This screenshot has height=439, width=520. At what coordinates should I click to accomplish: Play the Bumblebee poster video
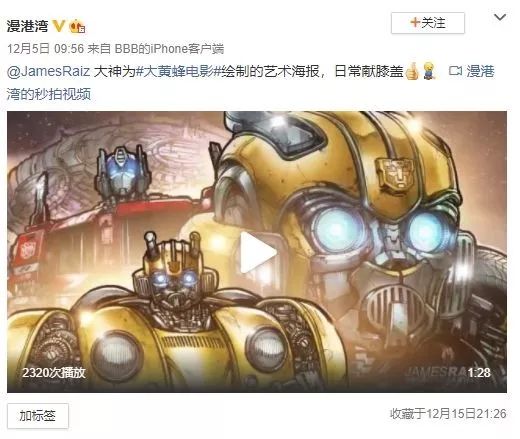click(x=258, y=252)
